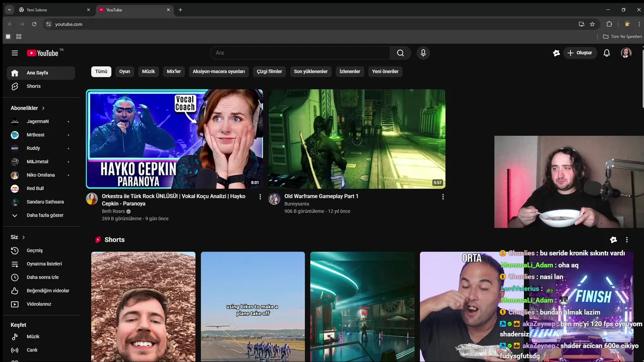Select Aksiyon-macera oyunları chip
The height and width of the screenshot is (362, 644).
pos(219,71)
